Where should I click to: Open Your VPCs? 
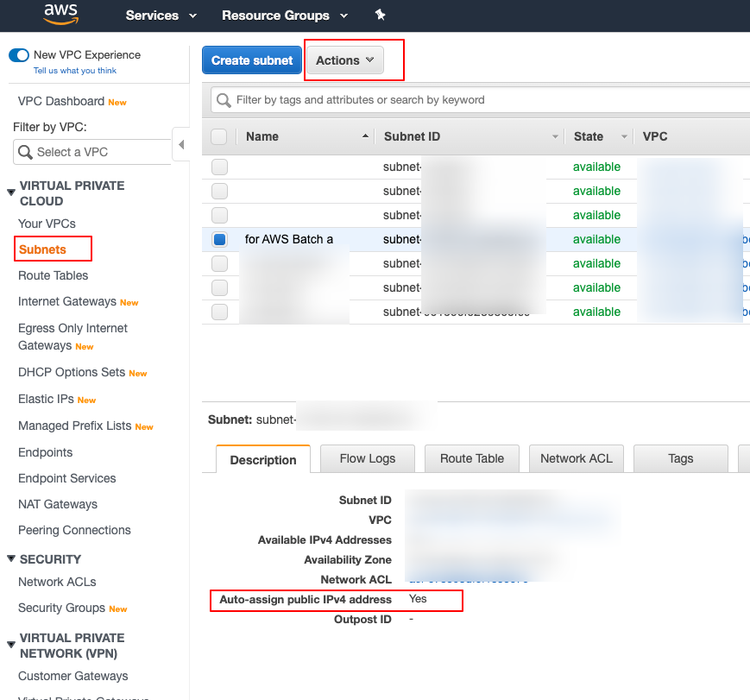pos(47,224)
